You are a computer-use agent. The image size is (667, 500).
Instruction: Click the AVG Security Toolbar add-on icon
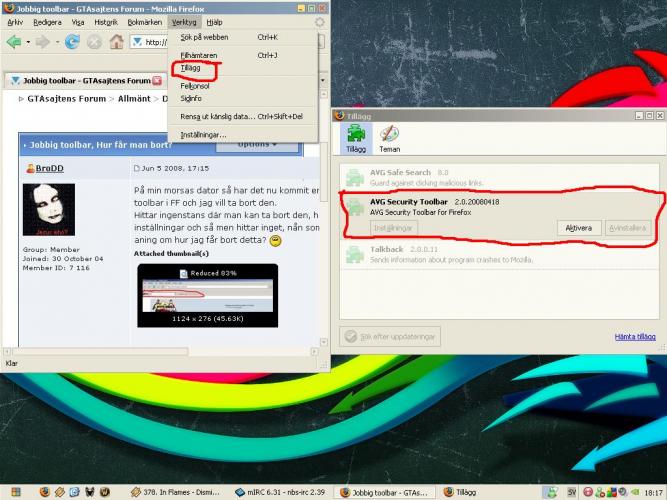pyautogui.click(x=354, y=206)
